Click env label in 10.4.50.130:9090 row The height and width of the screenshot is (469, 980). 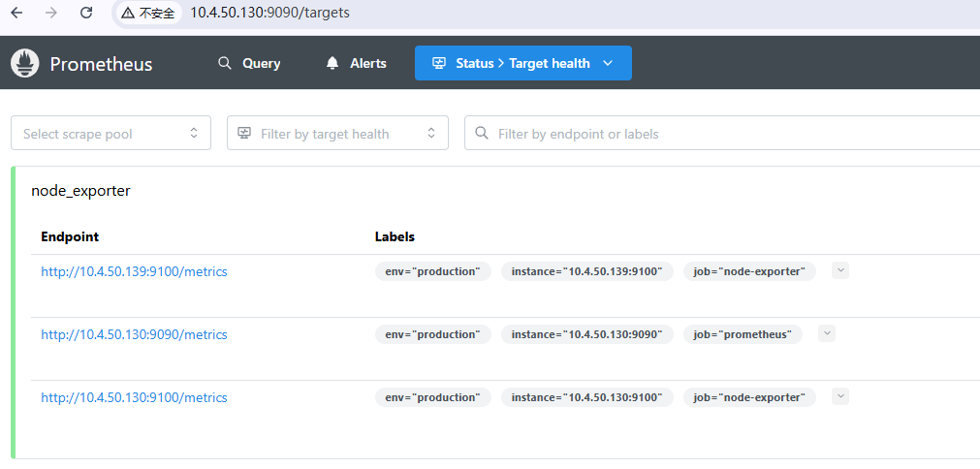(433, 334)
